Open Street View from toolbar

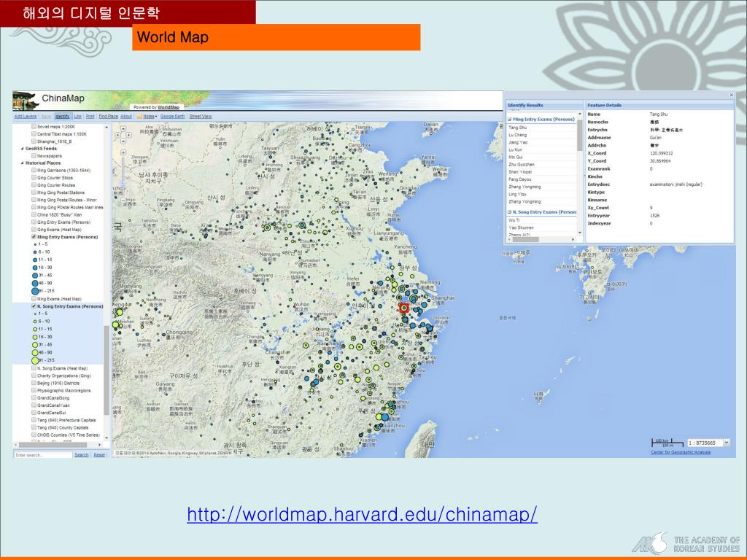tap(201, 116)
